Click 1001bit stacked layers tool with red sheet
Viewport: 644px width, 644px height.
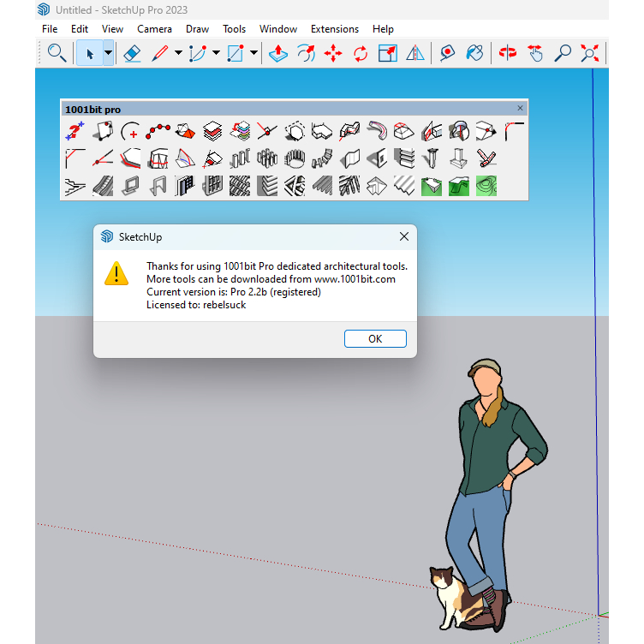click(x=212, y=131)
